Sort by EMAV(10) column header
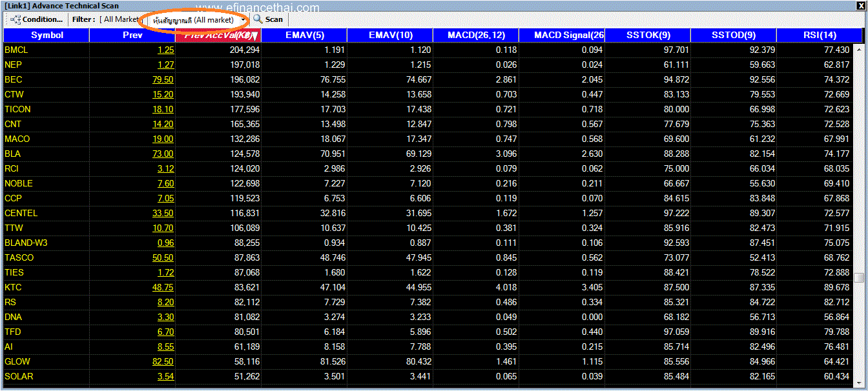The image size is (868, 391). 390,35
